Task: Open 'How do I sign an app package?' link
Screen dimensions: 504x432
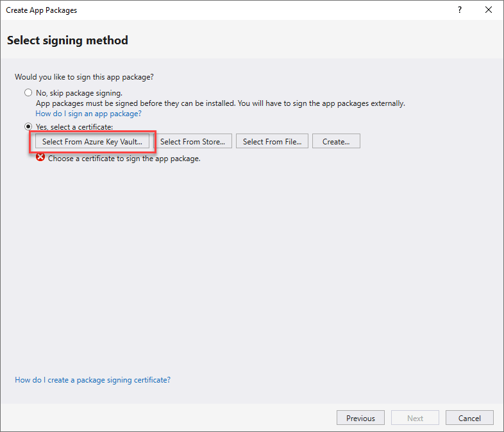Action: click(x=88, y=114)
